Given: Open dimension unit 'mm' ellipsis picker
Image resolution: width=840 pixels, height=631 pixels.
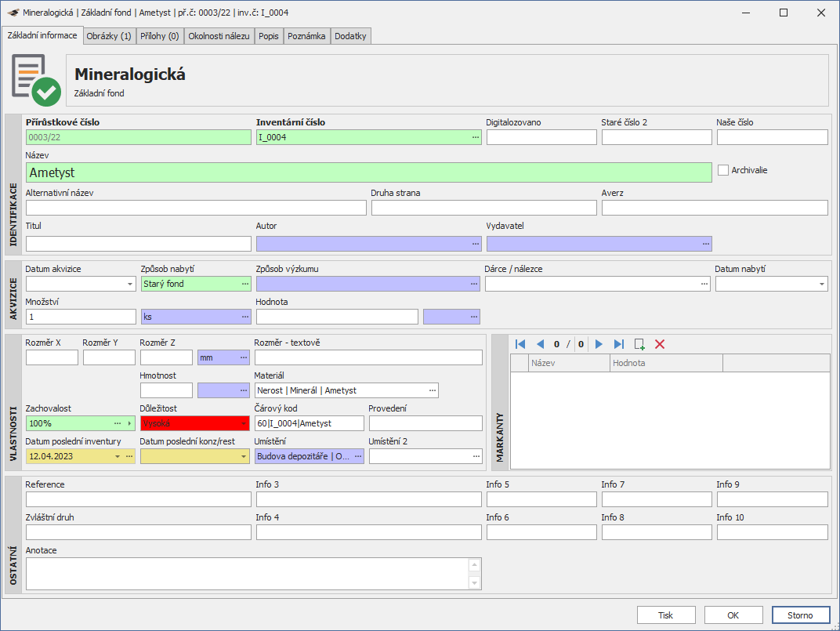Looking at the screenshot, I should [244, 357].
